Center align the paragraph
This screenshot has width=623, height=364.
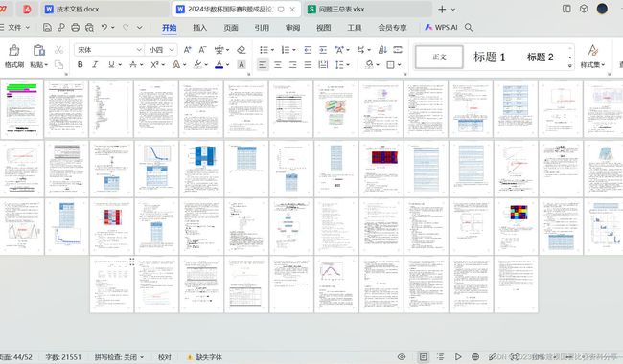277,65
